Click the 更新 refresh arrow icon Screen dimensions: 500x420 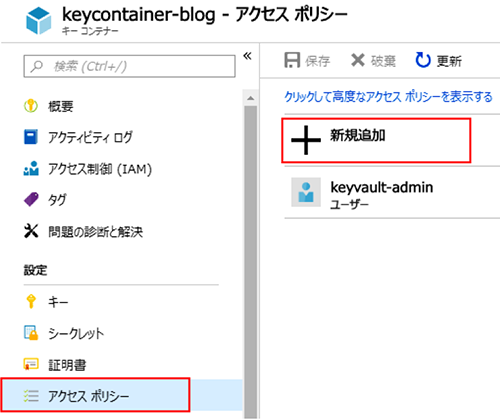(x=423, y=60)
